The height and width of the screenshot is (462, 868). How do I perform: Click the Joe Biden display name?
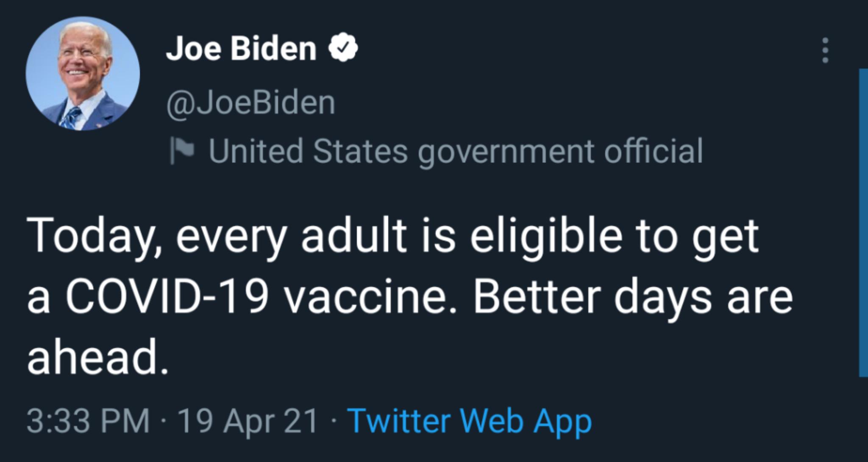[x=241, y=48]
